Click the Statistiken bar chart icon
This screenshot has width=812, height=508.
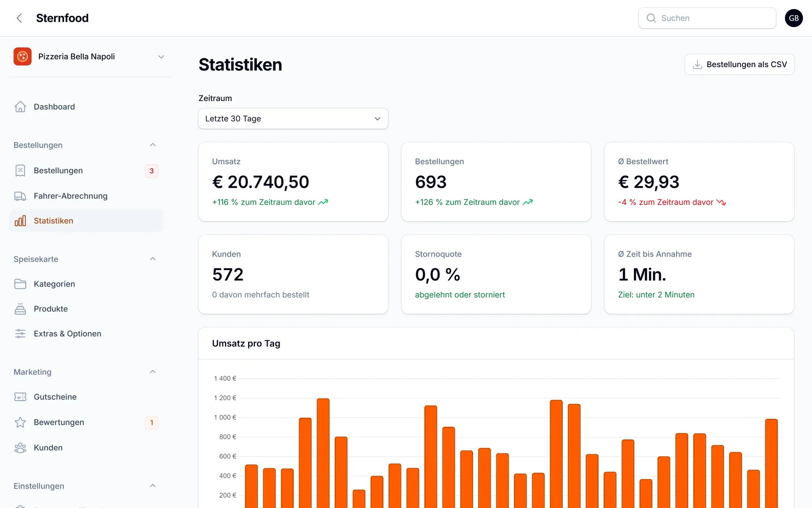pos(20,221)
